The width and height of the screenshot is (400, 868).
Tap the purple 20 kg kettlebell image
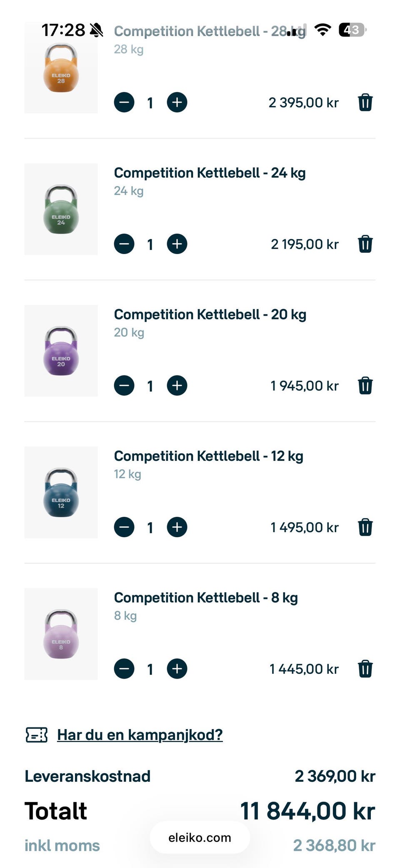pyautogui.click(x=61, y=351)
